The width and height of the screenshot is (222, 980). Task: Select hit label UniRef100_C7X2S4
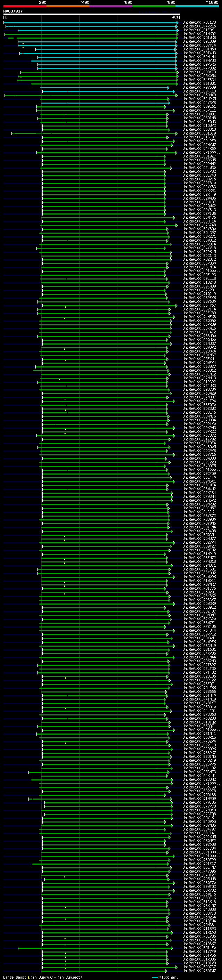[199, 493]
